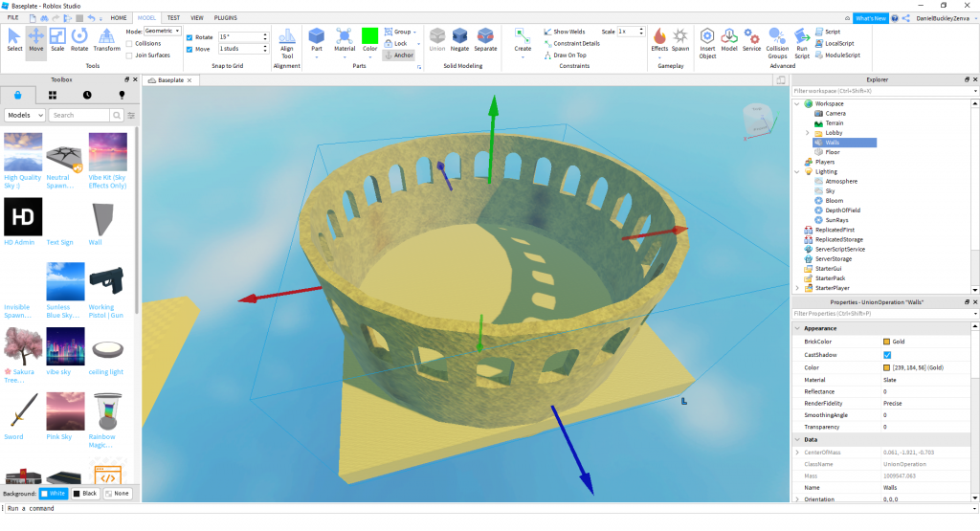Click the green Color swatch

pyautogui.click(x=369, y=35)
